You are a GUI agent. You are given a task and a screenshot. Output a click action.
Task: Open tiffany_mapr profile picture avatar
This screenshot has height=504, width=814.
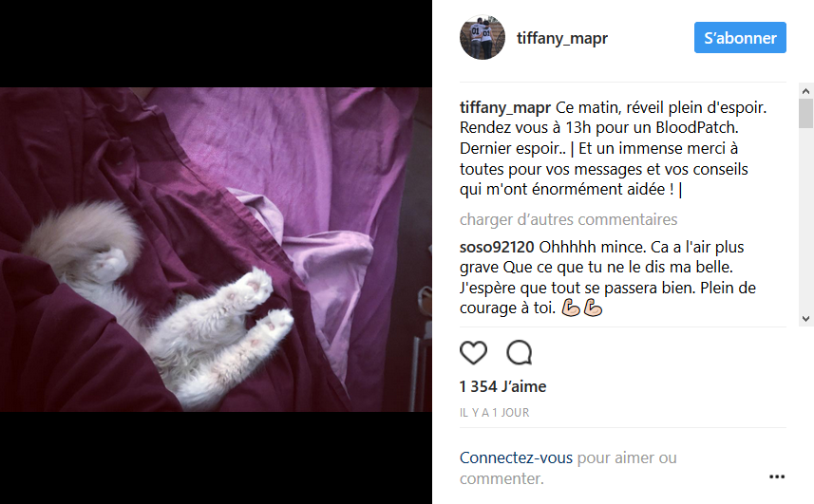pos(483,37)
